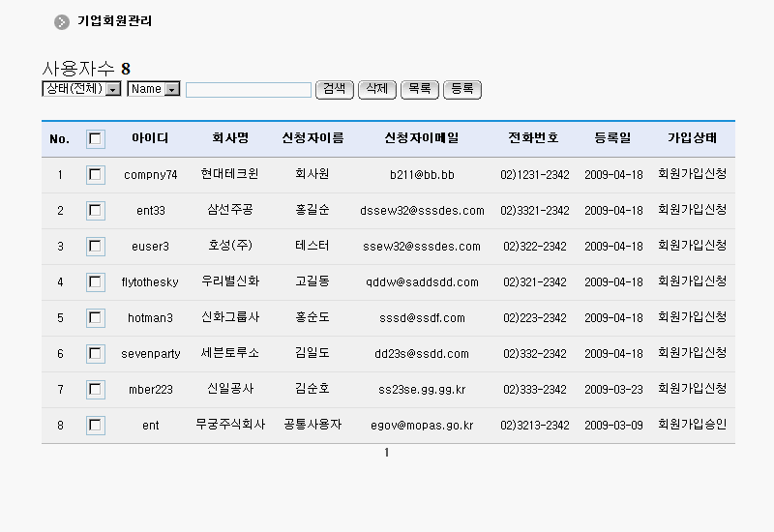Click the 목록 list button

pos(419,89)
